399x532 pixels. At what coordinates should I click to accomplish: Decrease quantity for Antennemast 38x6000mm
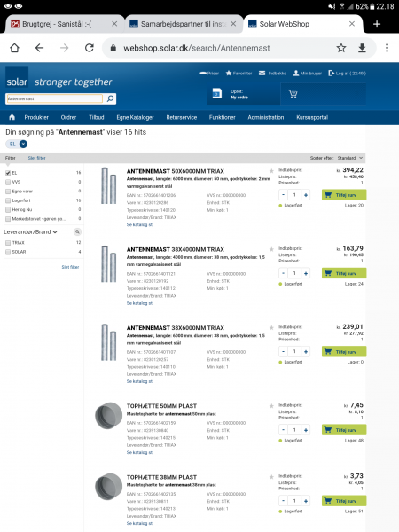284,352
